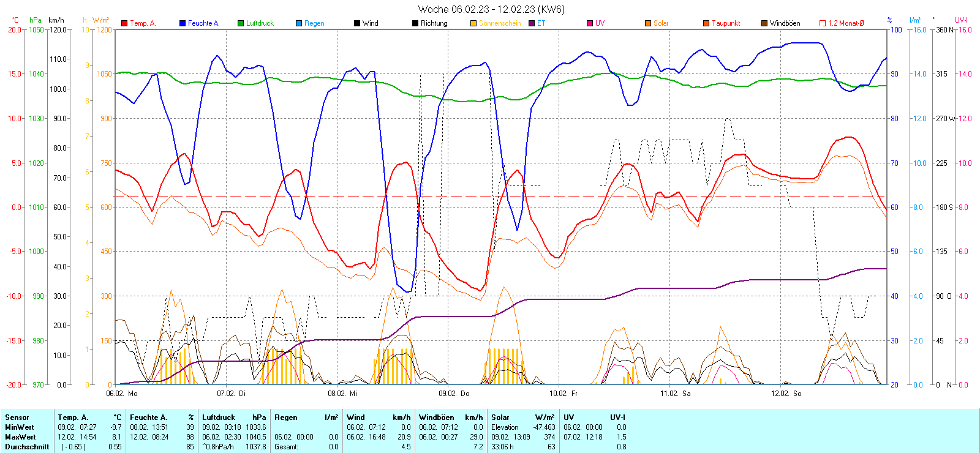The height and width of the screenshot is (453, 980).
Task: Toggle the empty 1.2 Monat-Ø box
Action: click(823, 23)
